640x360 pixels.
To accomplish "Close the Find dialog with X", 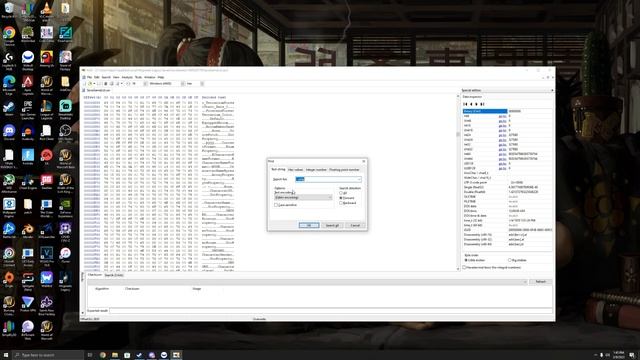I will tap(364, 162).
